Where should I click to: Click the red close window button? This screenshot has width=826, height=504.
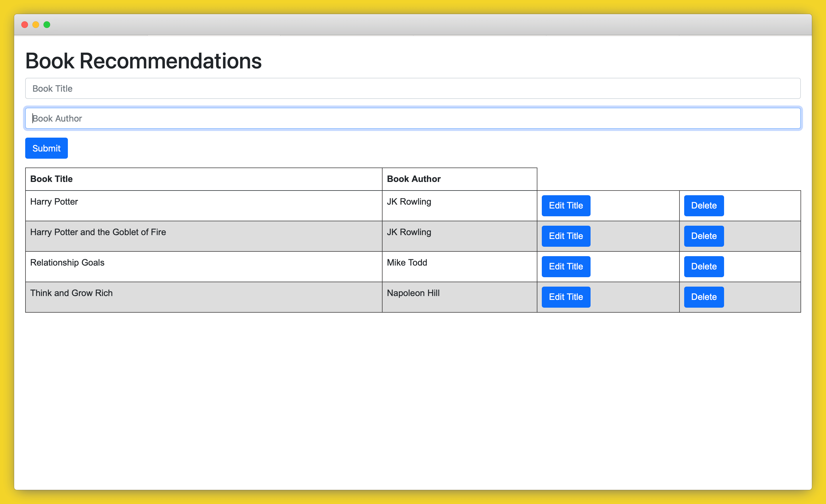click(24, 25)
